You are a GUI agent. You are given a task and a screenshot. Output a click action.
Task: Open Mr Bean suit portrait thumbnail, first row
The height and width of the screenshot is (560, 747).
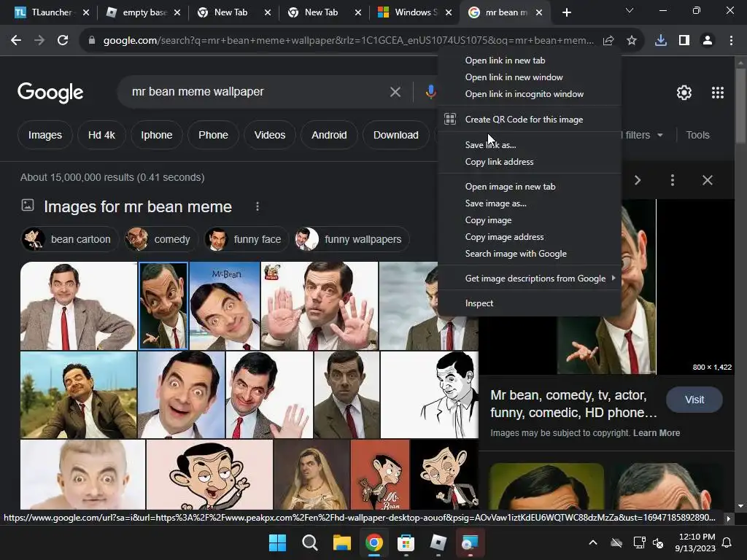pos(79,306)
